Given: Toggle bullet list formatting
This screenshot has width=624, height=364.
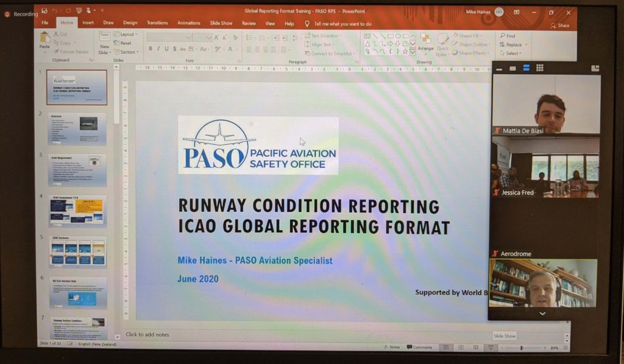Looking at the screenshot, I should pos(250,38).
